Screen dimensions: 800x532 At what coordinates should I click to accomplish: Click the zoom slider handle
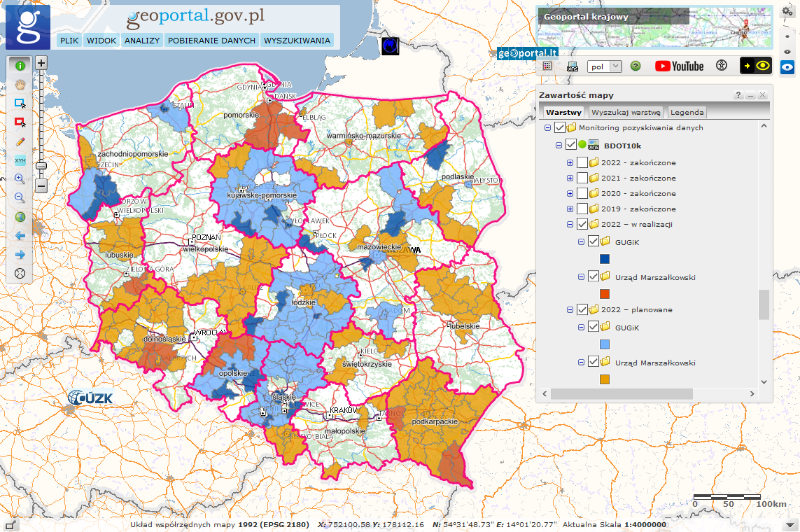(x=41, y=166)
